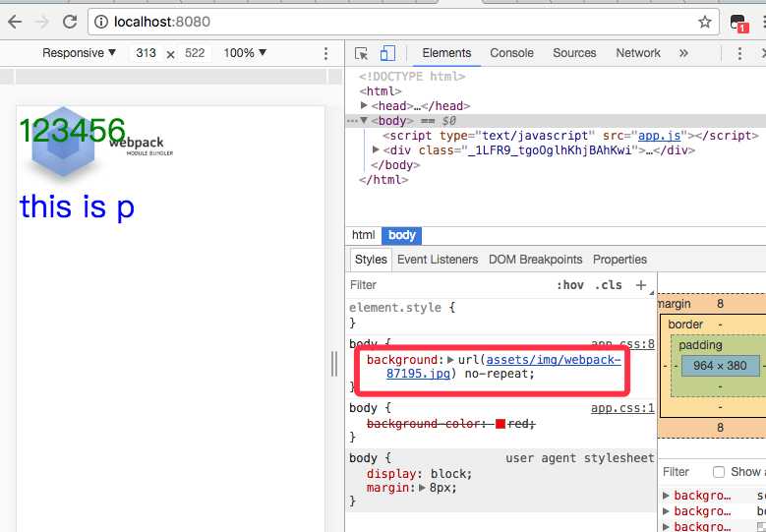Open the DOM Breakpoints tab
Viewport: 766px width, 532px height.
(536, 260)
